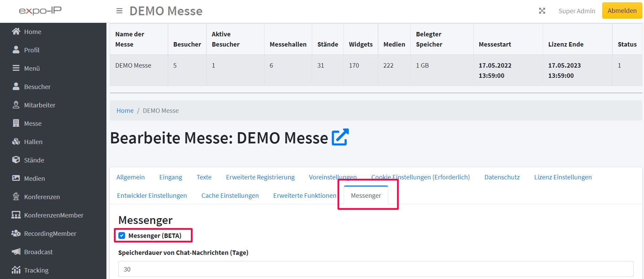Select the Cache Einstellungen tab
This screenshot has width=644, height=279.
[x=230, y=195]
